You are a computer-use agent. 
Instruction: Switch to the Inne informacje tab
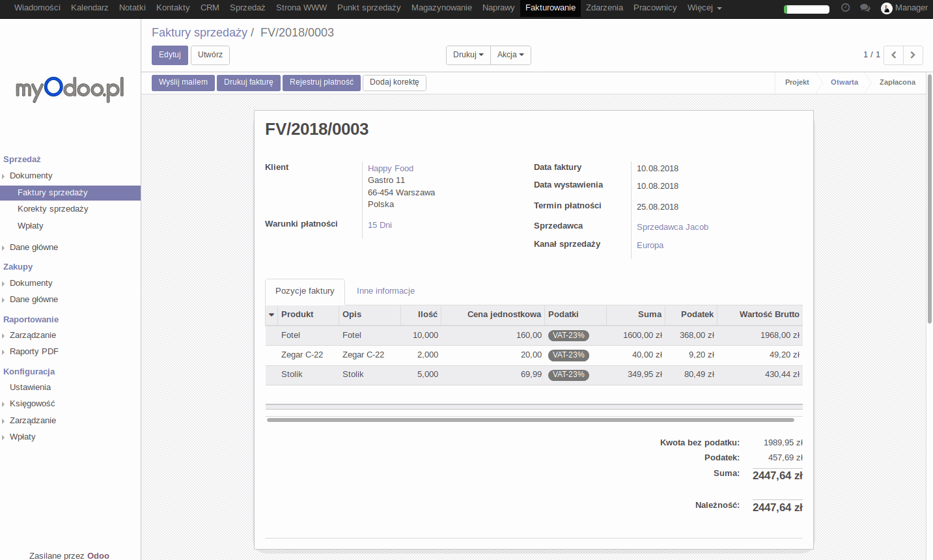385,291
